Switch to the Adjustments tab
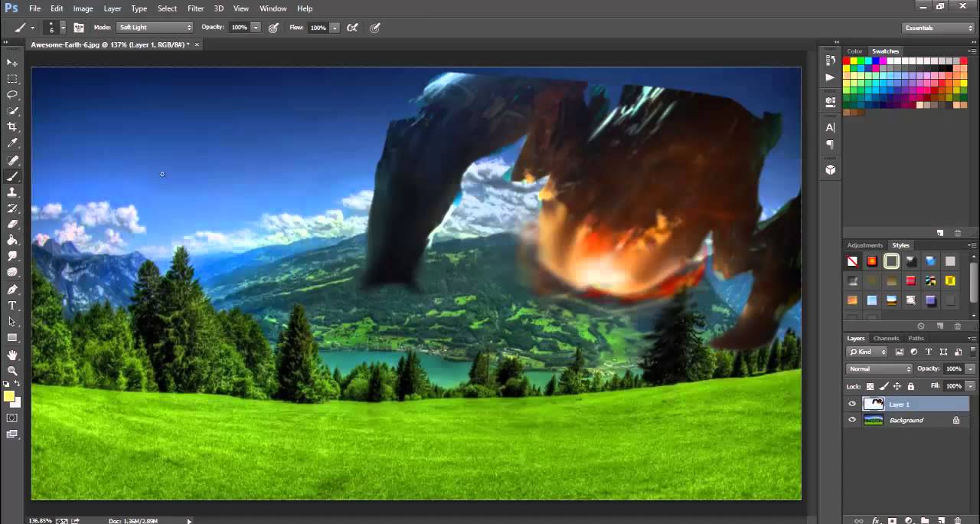Image resolution: width=980 pixels, height=524 pixels. point(864,245)
